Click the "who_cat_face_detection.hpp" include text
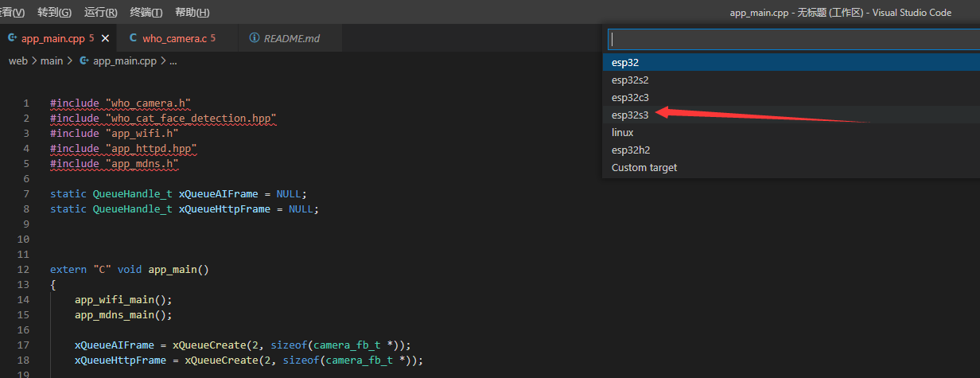 click(191, 118)
